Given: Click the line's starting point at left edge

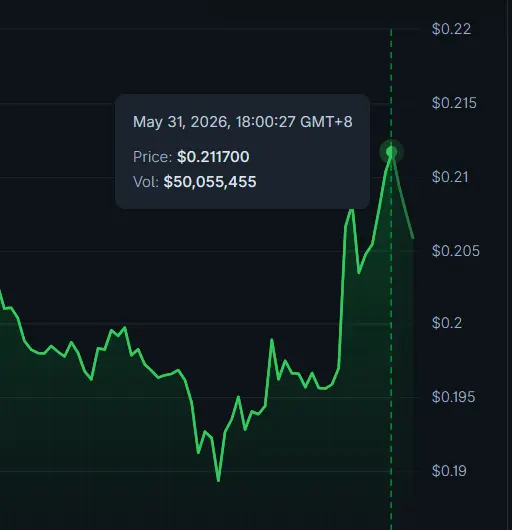Looking at the screenshot, I should 1,291.
